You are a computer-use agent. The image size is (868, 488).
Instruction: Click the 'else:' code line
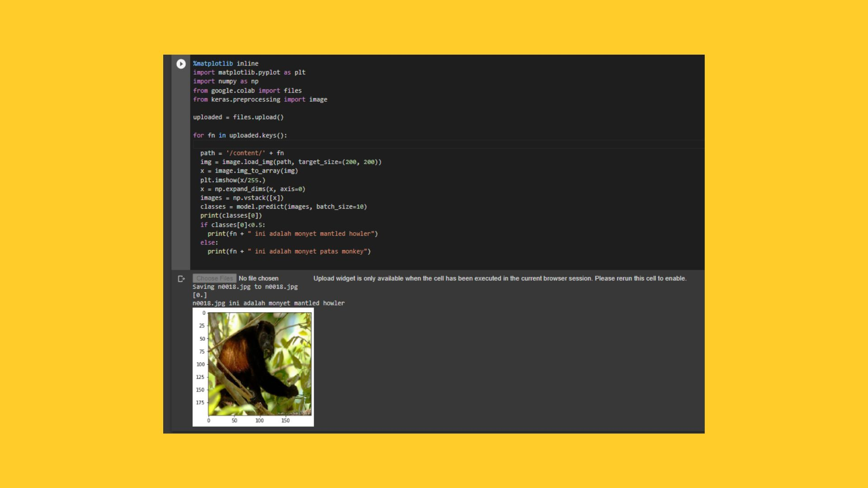point(209,243)
